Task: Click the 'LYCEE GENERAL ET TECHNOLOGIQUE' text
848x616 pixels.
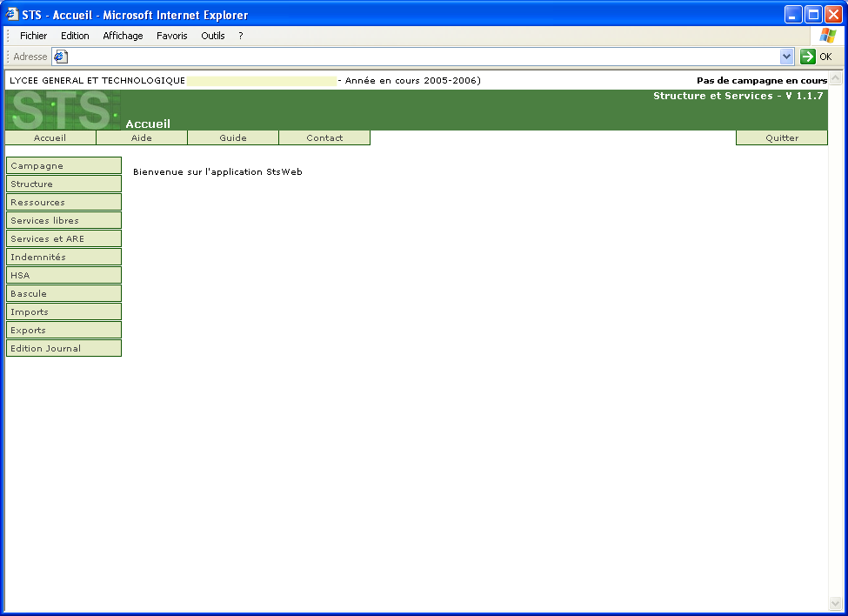Action: [97, 81]
